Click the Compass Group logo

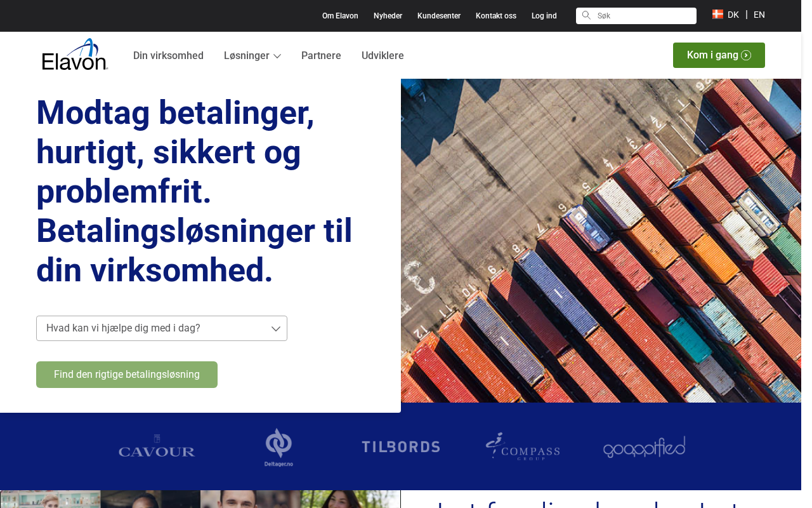click(523, 446)
